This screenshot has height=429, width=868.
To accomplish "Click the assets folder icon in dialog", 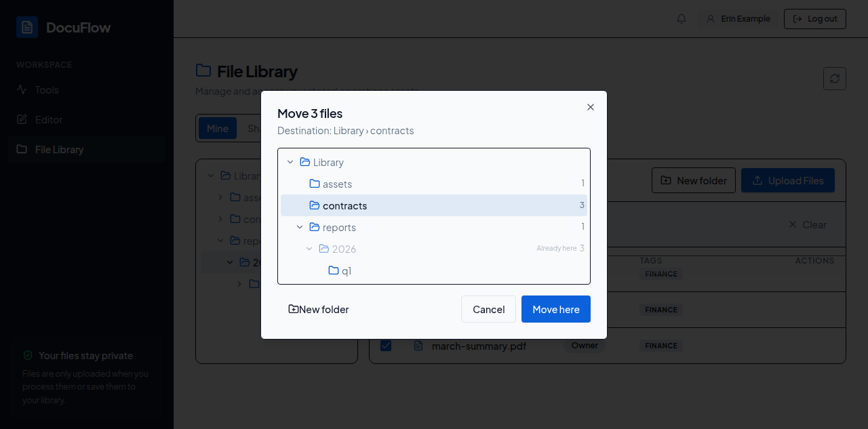I will click(x=315, y=184).
